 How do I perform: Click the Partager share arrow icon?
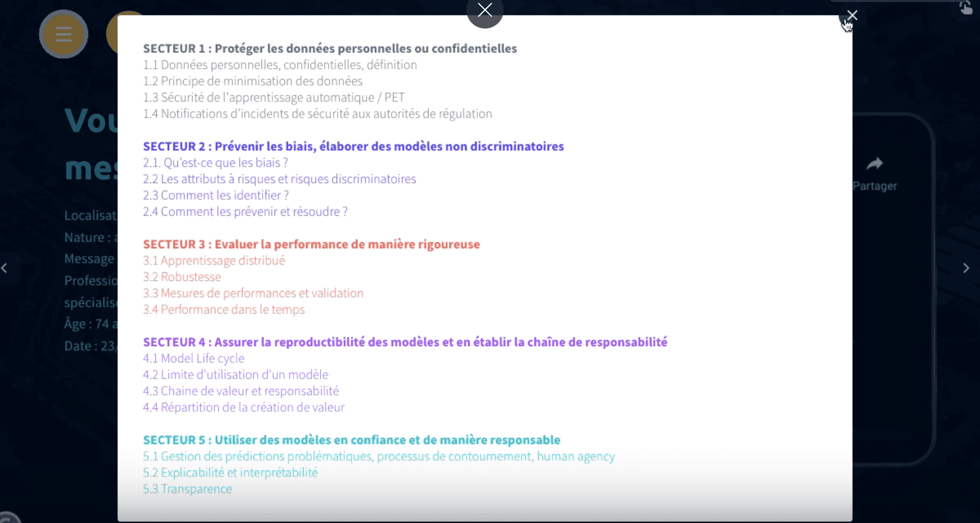[875, 164]
